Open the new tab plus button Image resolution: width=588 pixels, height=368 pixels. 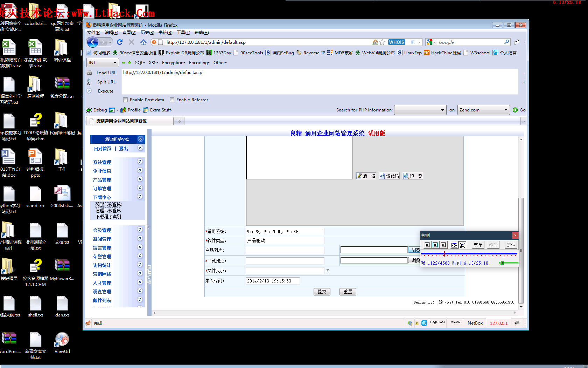(179, 121)
